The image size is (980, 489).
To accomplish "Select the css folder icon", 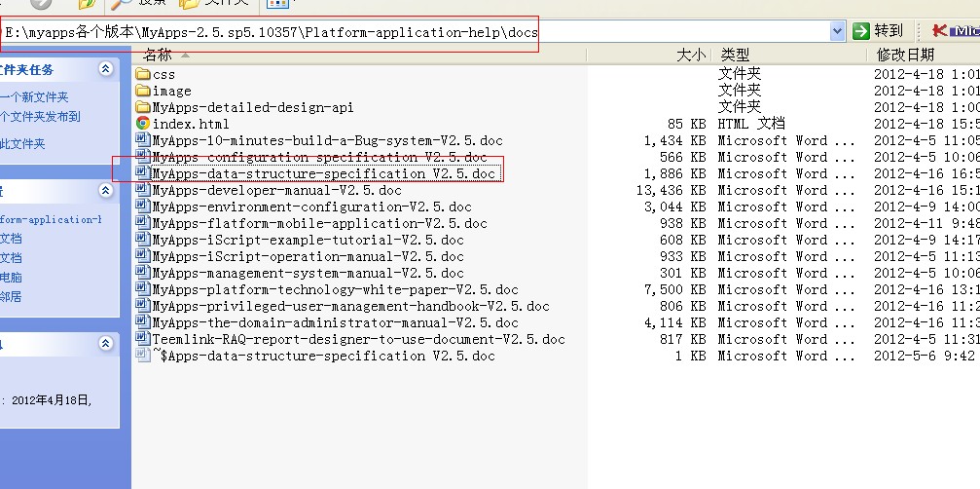I will tap(143, 74).
